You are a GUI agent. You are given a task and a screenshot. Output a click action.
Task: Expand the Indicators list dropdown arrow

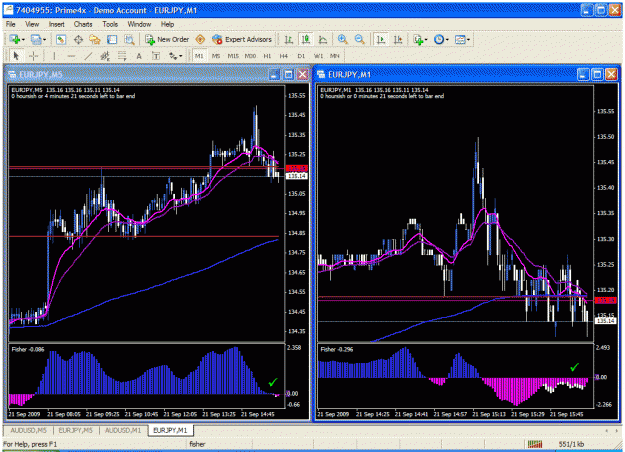click(x=426, y=40)
